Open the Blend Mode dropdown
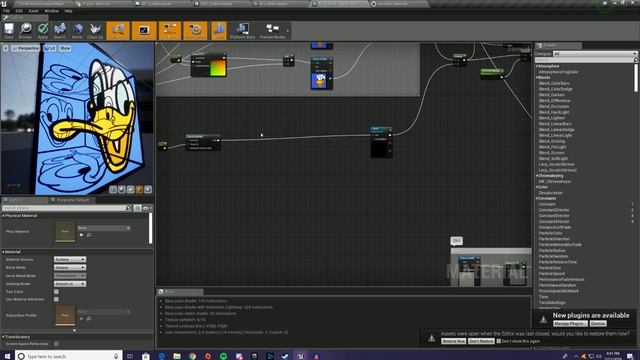The image size is (640, 360). [x=70, y=268]
